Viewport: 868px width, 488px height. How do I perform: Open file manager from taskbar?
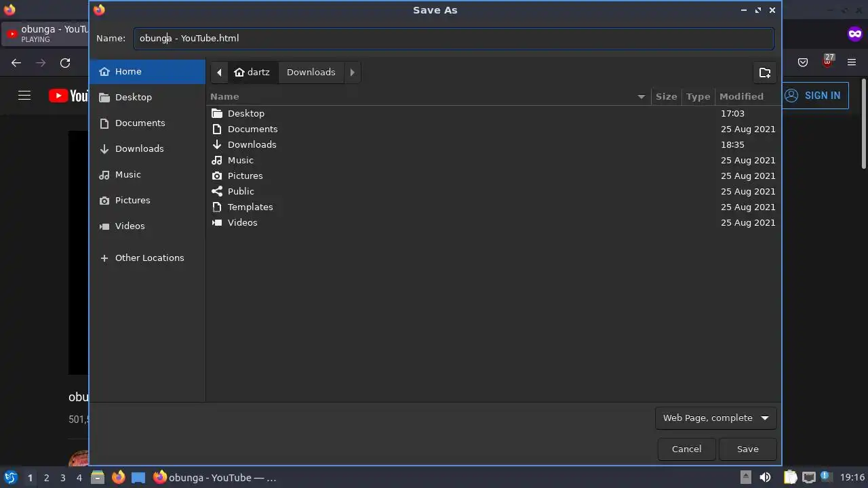pyautogui.click(x=98, y=477)
